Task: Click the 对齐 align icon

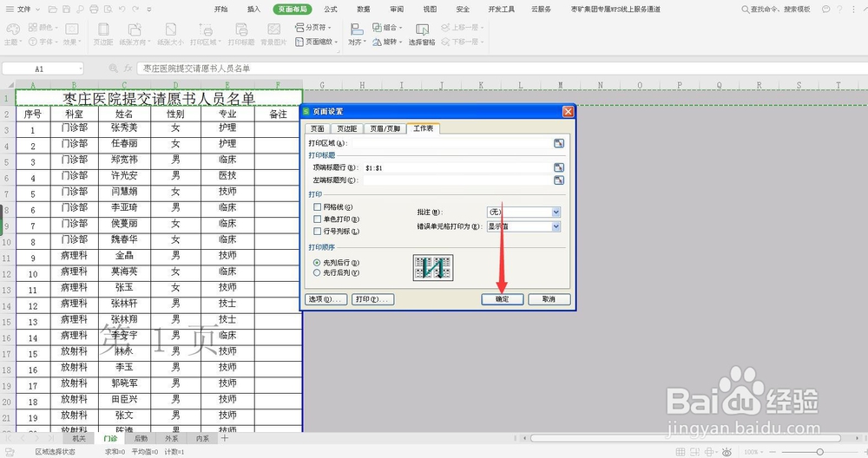Action: (x=357, y=29)
